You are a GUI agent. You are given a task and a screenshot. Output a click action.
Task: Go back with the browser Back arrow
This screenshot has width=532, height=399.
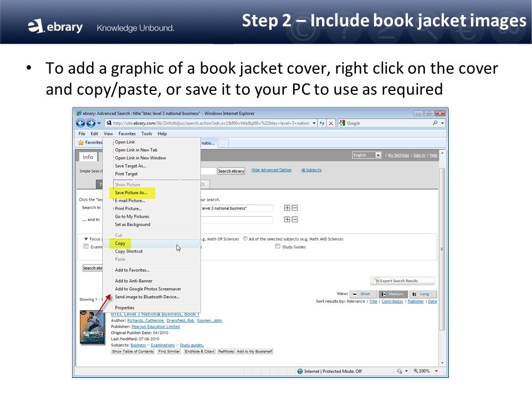pos(80,123)
